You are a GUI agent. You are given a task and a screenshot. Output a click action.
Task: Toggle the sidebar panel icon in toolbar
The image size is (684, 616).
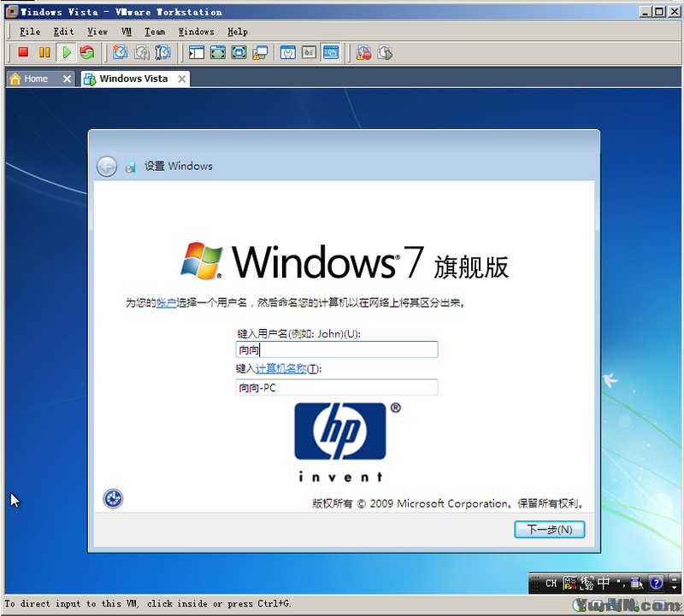coord(197,53)
